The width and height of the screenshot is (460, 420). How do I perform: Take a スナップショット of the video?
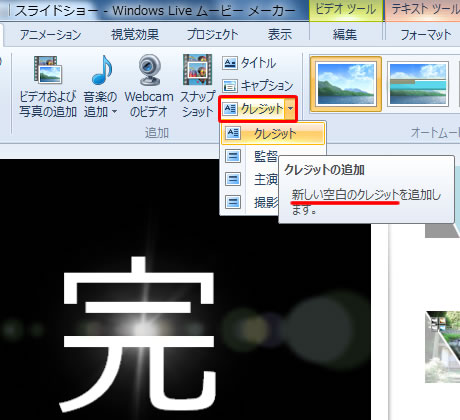tap(197, 87)
